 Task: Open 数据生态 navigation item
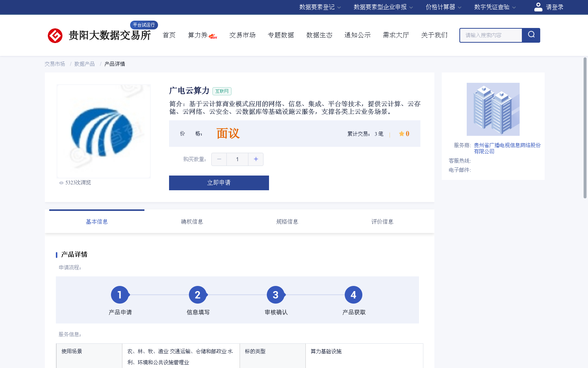click(x=319, y=35)
